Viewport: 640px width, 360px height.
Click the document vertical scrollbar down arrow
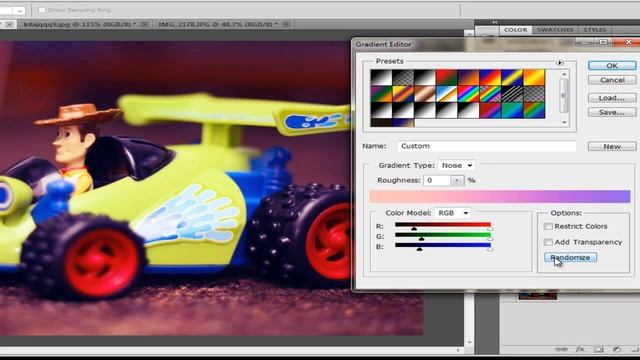(469, 342)
